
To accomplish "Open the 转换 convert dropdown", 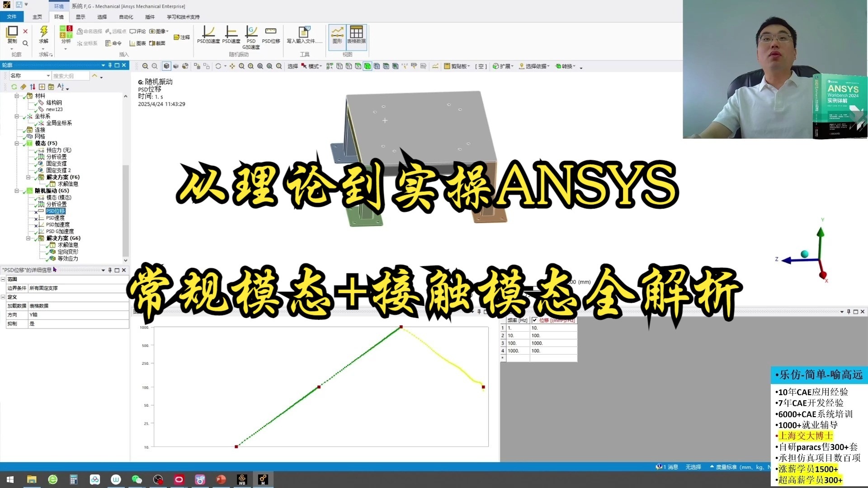I will coord(566,66).
